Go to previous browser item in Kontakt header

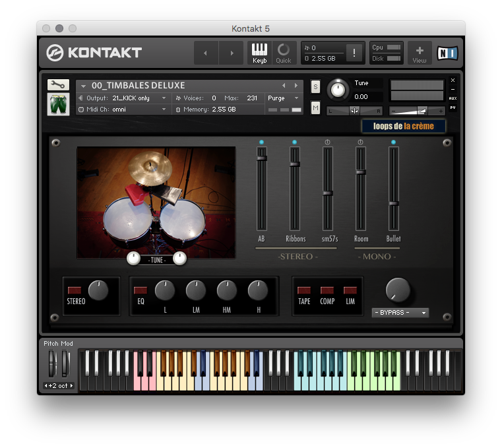point(206,53)
